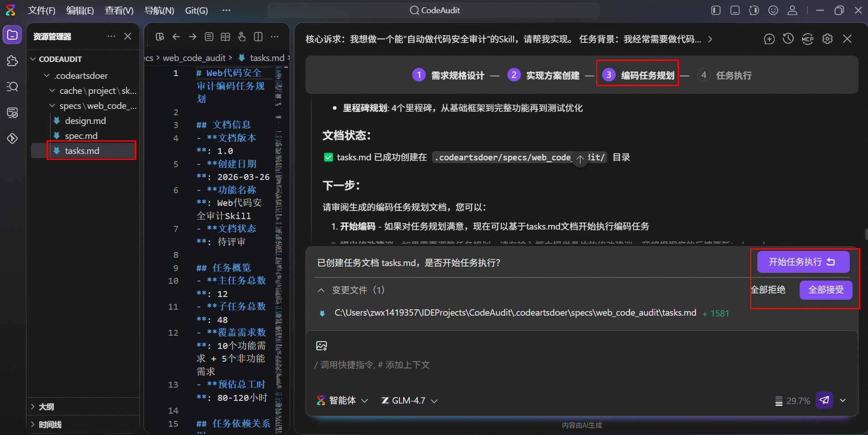Click 全部拒绝 to reject all changes
This screenshot has width=868, height=435.
coord(768,290)
